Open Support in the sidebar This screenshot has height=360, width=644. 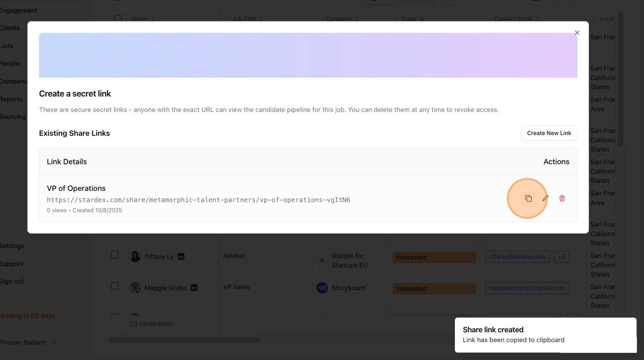[12, 264]
